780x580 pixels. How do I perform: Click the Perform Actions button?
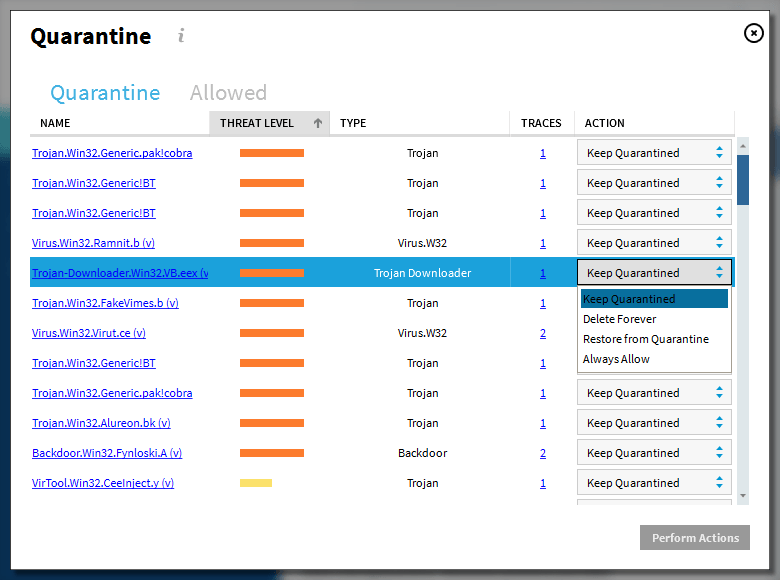tap(694, 538)
